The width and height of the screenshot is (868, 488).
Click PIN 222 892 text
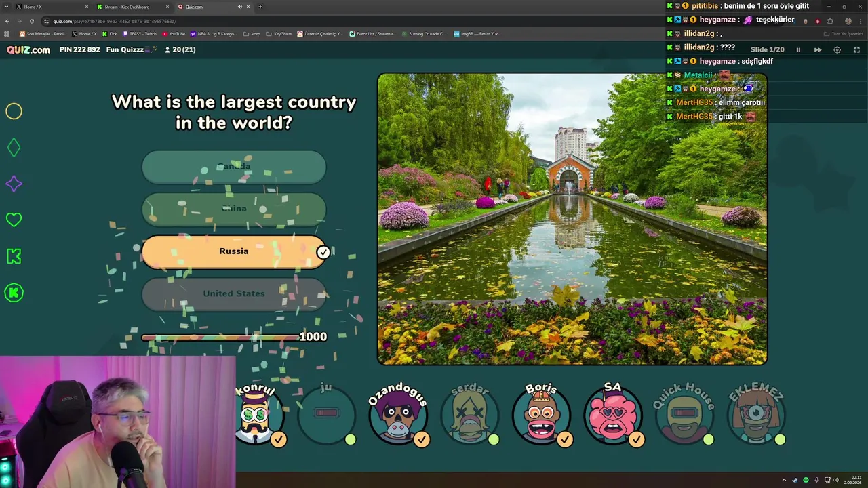pyautogui.click(x=79, y=49)
